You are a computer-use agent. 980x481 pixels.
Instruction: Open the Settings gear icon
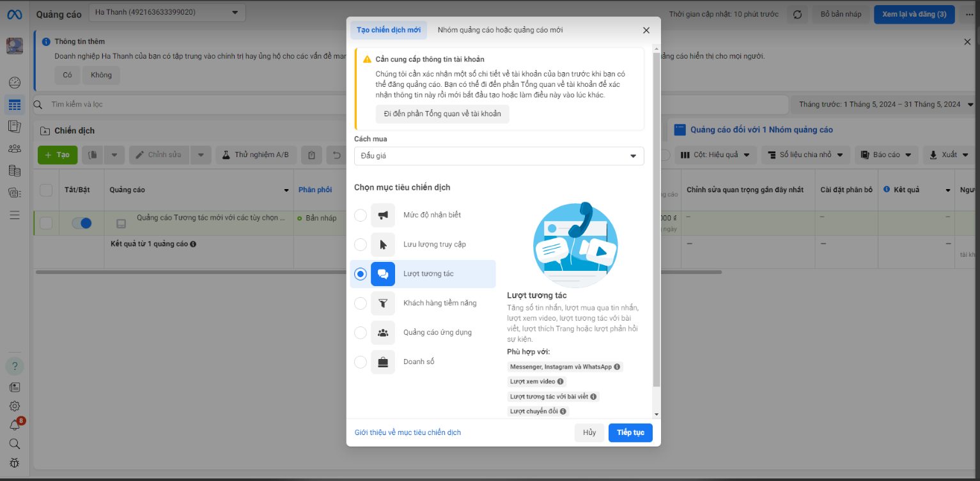[14, 406]
